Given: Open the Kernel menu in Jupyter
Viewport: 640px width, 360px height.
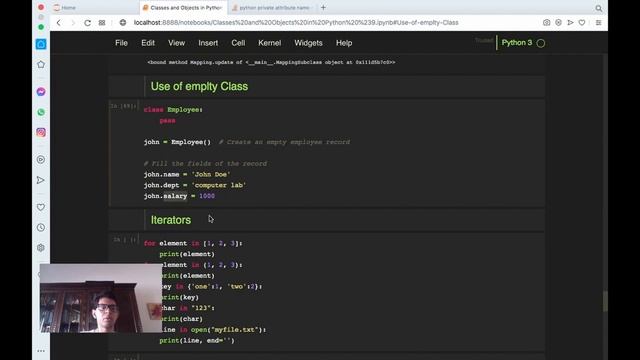Looking at the screenshot, I should click(x=269, y=43).
